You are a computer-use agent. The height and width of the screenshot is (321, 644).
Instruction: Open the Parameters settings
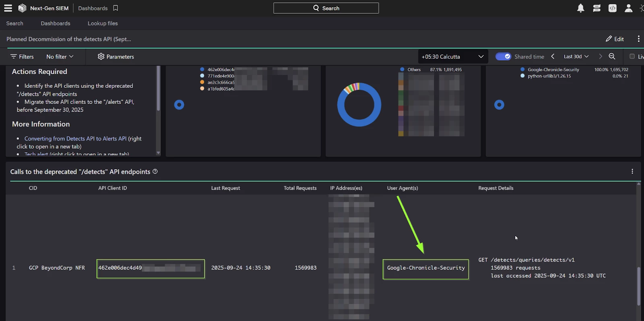tap(116, 57)
